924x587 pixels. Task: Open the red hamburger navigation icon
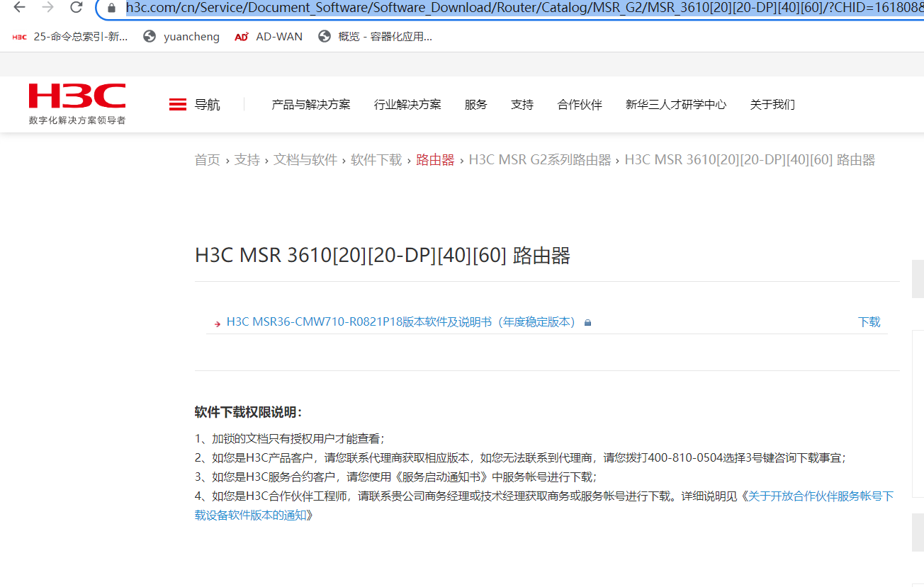click(x=178, y=105)
